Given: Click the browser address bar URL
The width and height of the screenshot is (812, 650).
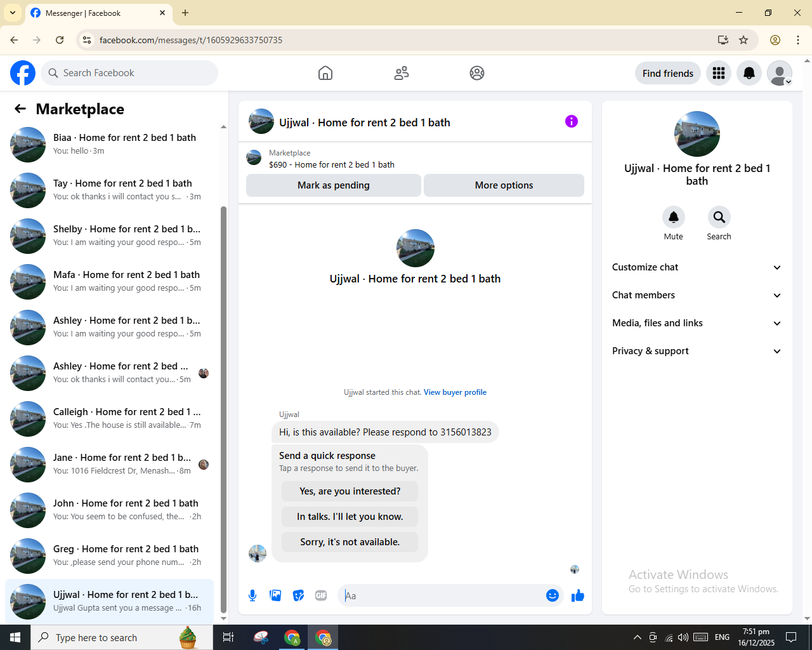Looking at the screenshot, I should (191, 40).
